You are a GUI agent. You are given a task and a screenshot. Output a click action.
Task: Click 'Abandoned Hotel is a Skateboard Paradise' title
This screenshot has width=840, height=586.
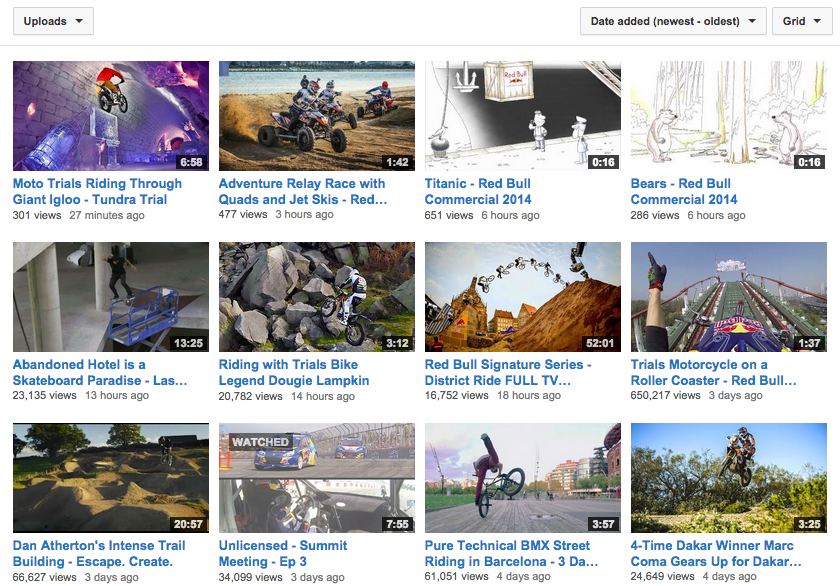pos(100,372)
